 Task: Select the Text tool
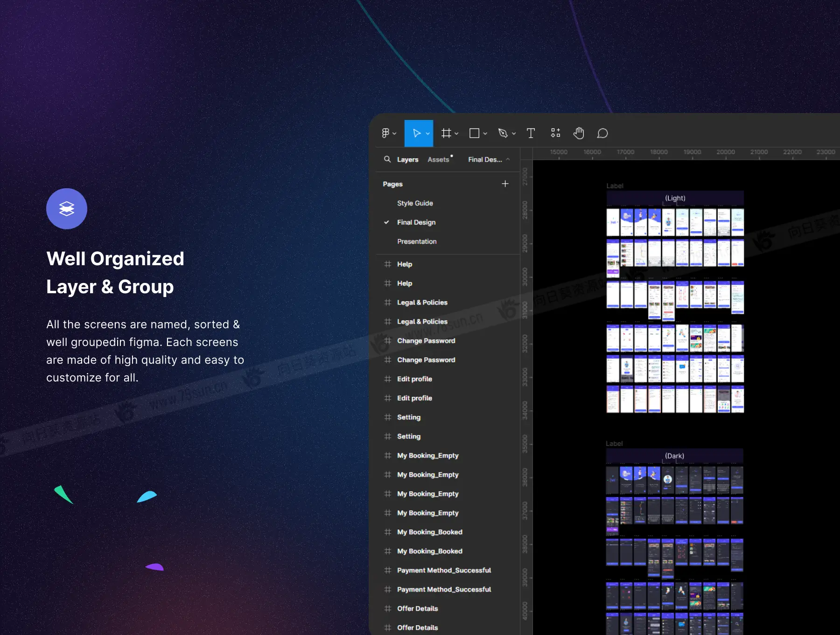[x=531, y=134]
